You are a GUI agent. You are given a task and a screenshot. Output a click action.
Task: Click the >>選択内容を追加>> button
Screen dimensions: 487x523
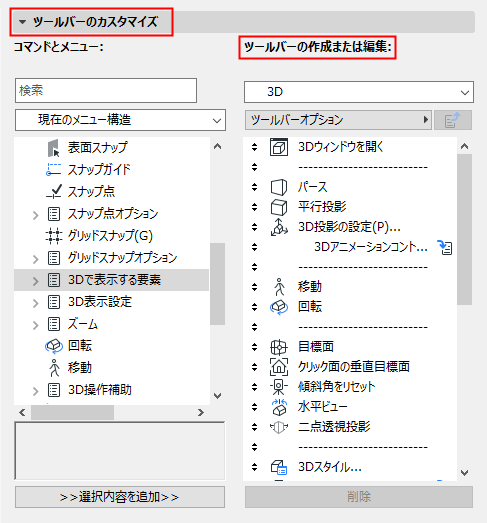click(120, 497)
